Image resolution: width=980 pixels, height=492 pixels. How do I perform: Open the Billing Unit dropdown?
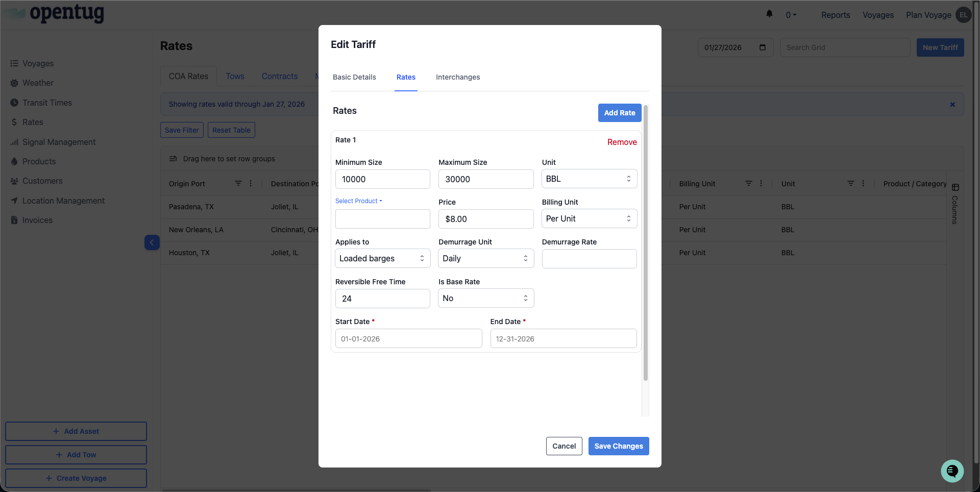point(589,218)
